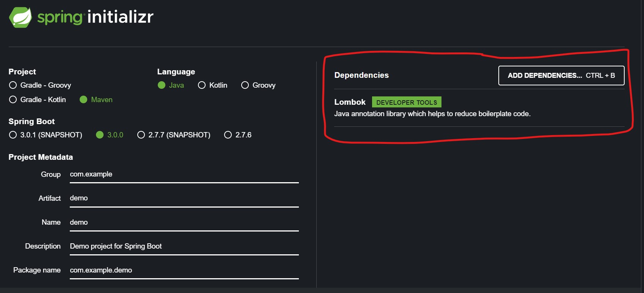Click the Lombok description text
Image resolution: width=644 pixels, height=293 pixels.
coord(432,114)
